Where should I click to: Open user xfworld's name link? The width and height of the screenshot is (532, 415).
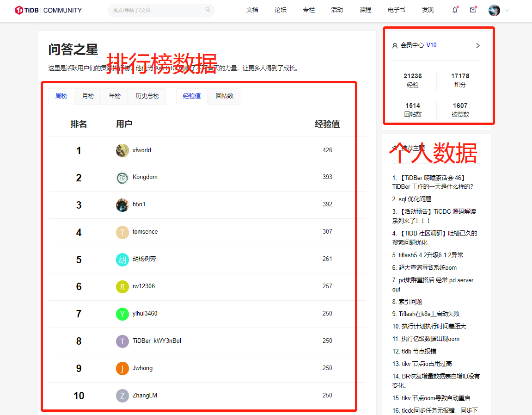pos(141,150)
